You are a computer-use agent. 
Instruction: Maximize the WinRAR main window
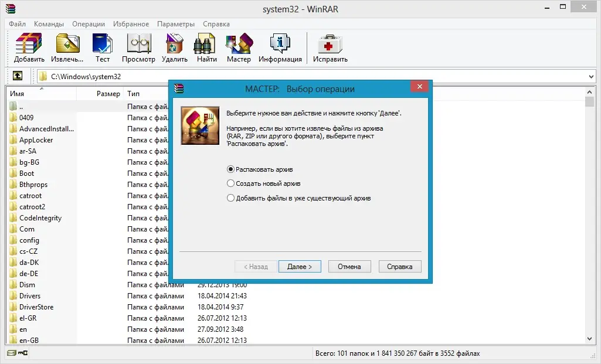click(x=563, y=6)
